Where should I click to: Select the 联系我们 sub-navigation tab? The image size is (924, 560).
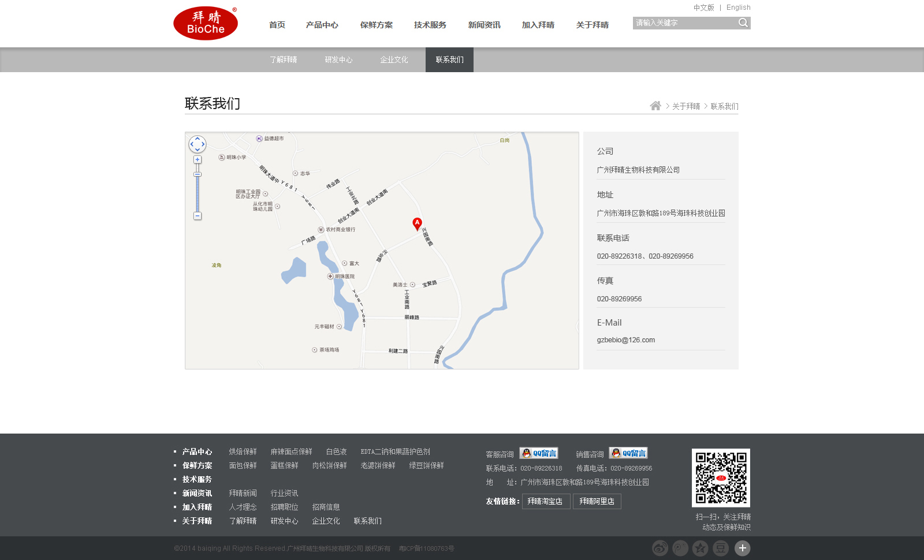click(x=449, y=59)
